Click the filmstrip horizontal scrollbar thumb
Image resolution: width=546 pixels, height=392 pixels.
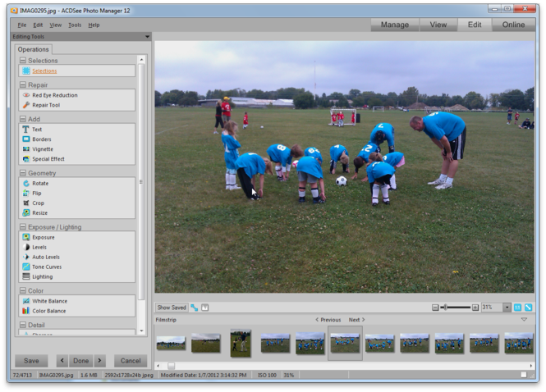[x=171, y=366]
